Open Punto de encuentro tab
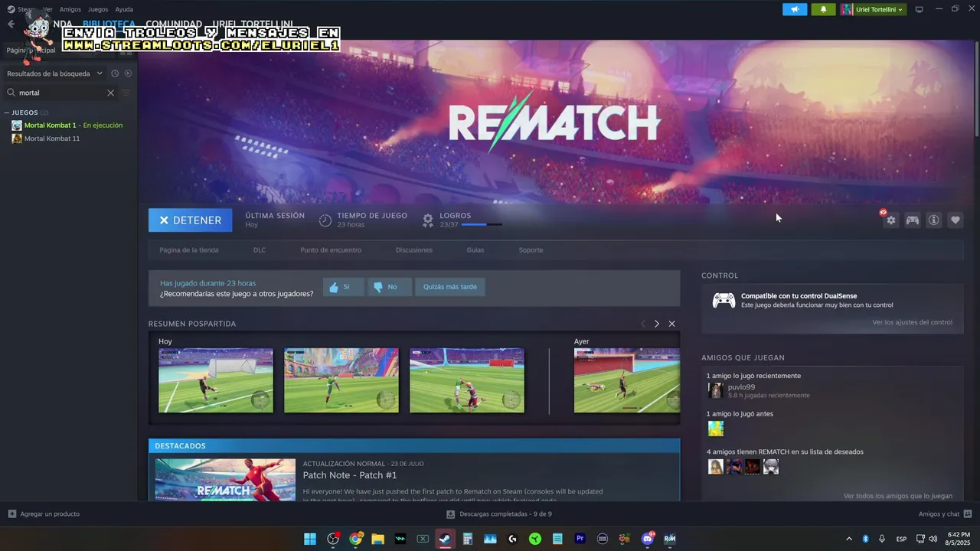The height and width of the screenshot is (551, 980). tap(331, 250)
